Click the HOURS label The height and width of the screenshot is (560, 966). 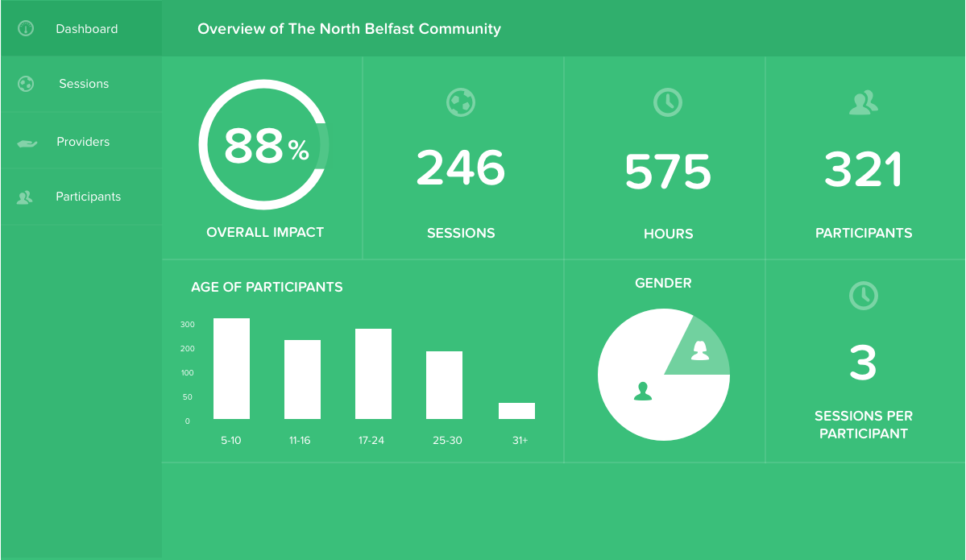[669, 234]
